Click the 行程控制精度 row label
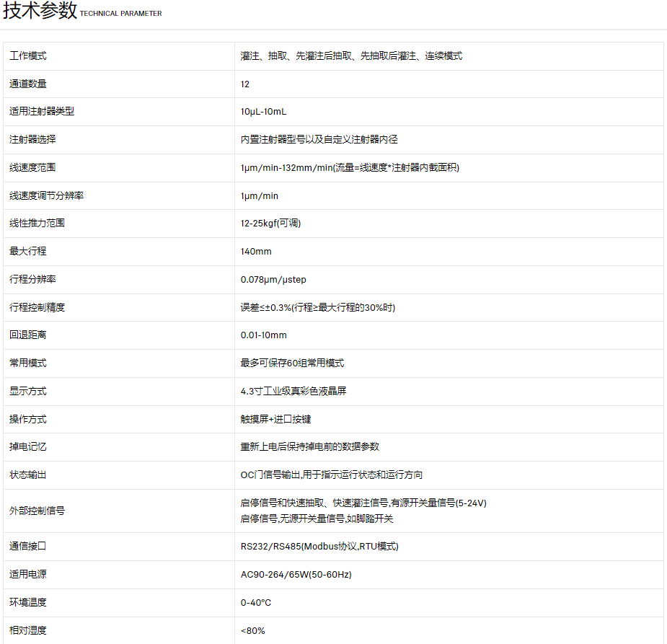Viewport: 667px width, 644px height. [37, 308]
